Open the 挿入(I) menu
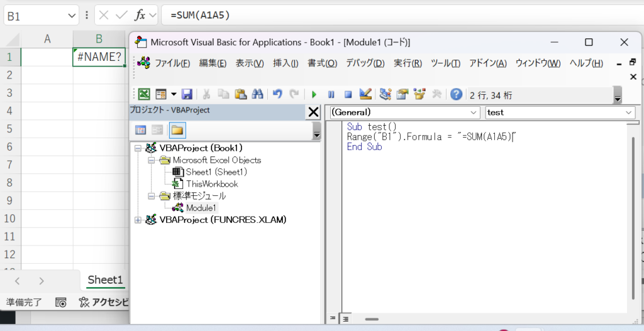This screenshot has width=644, height=331. pyautogui.click(x=286, y=63)
